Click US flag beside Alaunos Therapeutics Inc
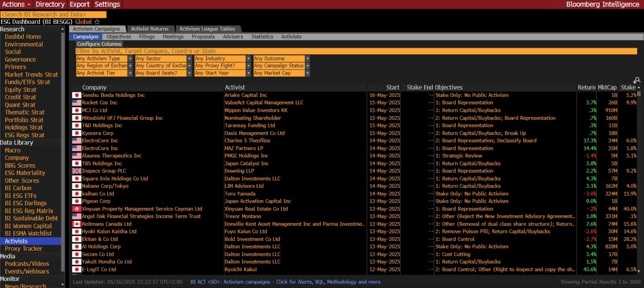The image size is (644, 288). (x=77, y=156)
